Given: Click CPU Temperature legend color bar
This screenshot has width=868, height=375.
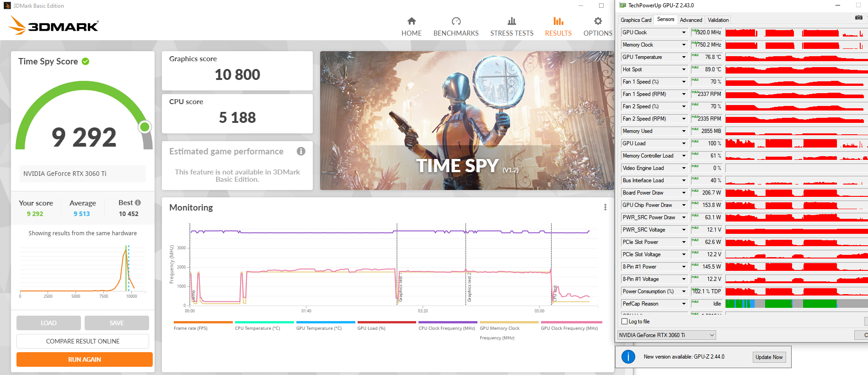Looking at the screenshot, I should [x=264, y=322].
